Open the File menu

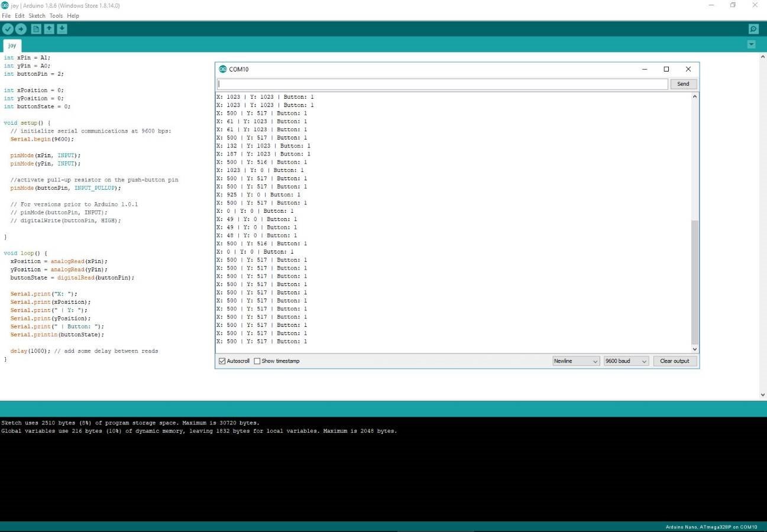7,16
